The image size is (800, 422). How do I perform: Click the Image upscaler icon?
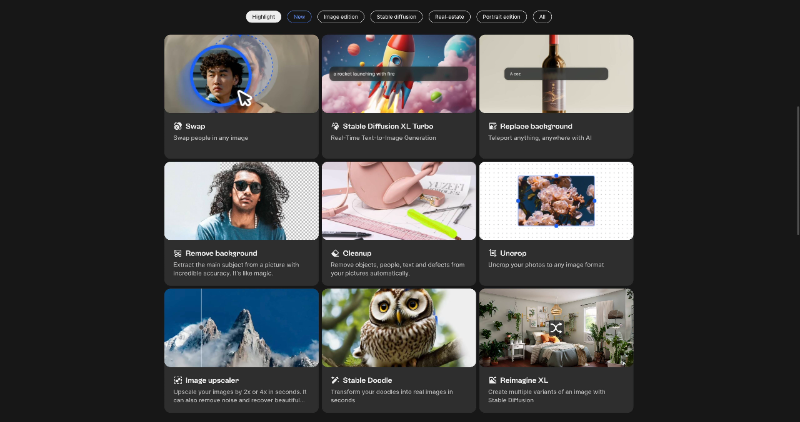178,380
